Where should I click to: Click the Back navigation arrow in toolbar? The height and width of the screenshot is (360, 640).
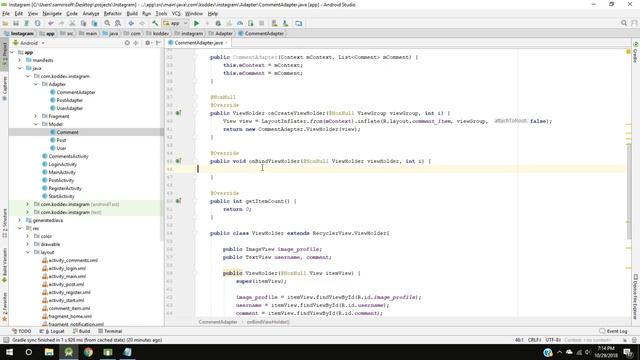pos(131,23)
